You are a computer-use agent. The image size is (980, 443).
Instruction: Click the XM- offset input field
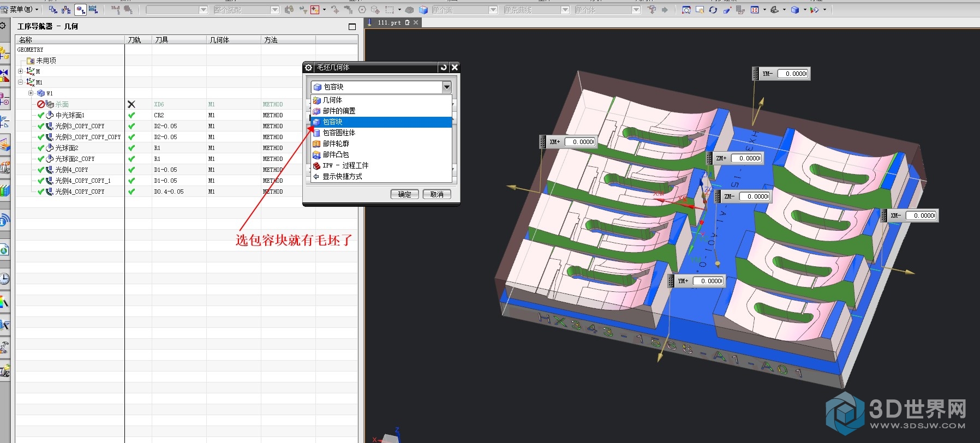922,215
